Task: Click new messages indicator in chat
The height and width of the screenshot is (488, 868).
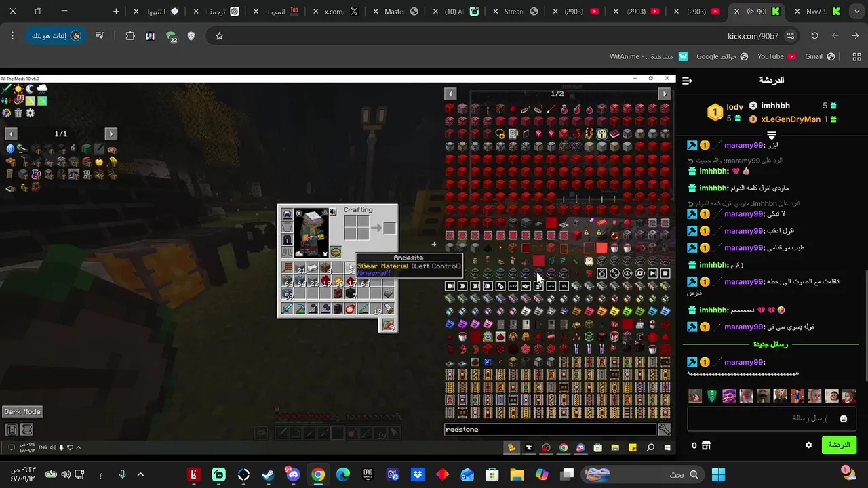Action: point(771,344)
